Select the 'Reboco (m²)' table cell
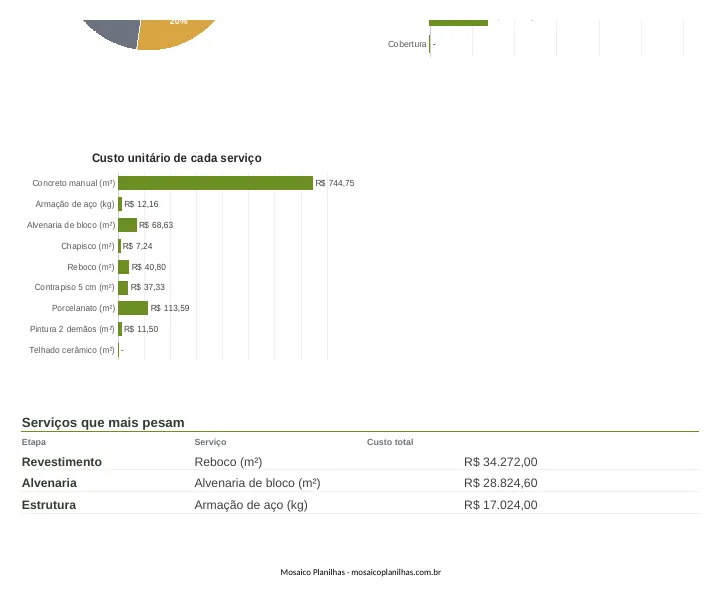This screenshot has width=719, height=597. click(x=228, y=462)
